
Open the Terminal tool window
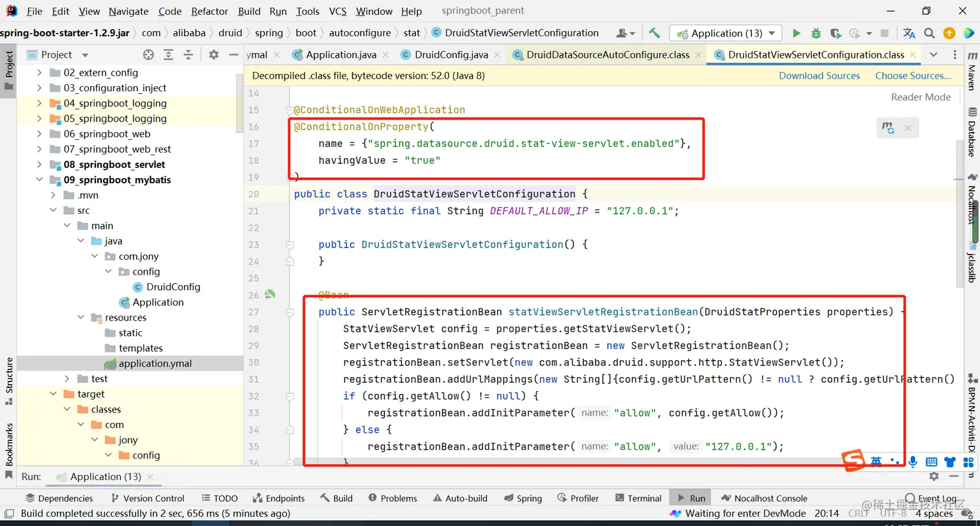tap(637, 498)
